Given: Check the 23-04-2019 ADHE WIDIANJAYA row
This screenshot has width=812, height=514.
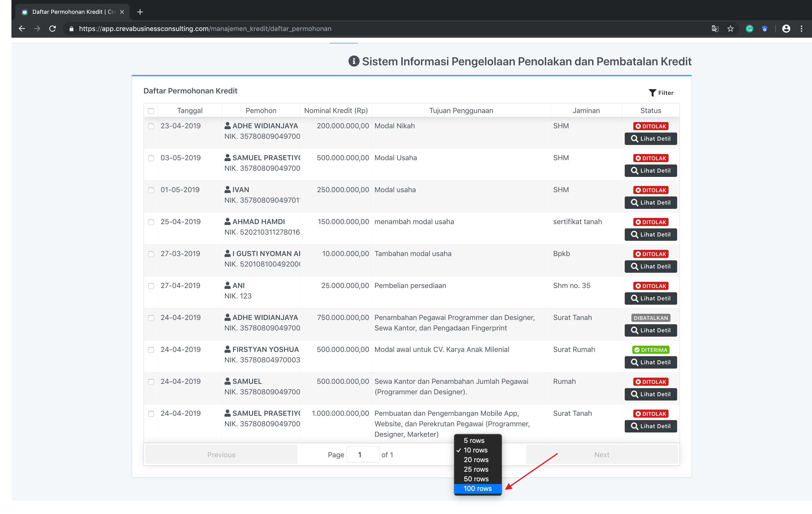Looking at the screenshot, I should 151,126.
